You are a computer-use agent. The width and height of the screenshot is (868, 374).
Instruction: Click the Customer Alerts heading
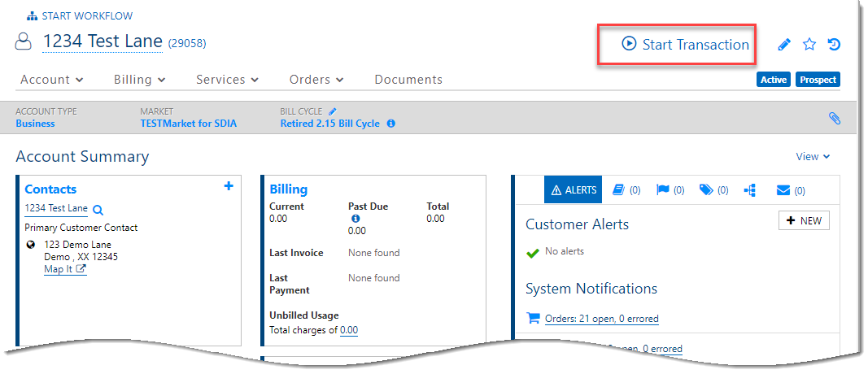pos(577,224)
